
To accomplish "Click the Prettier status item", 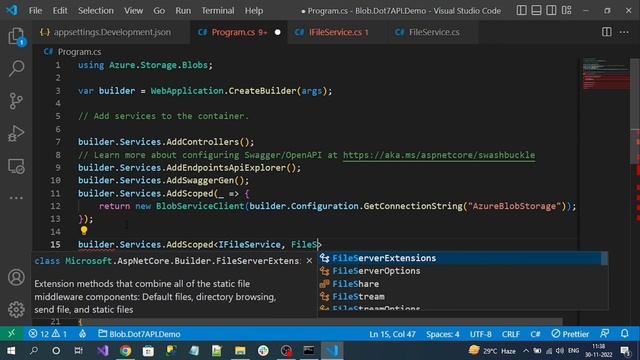I will point(570,334).
